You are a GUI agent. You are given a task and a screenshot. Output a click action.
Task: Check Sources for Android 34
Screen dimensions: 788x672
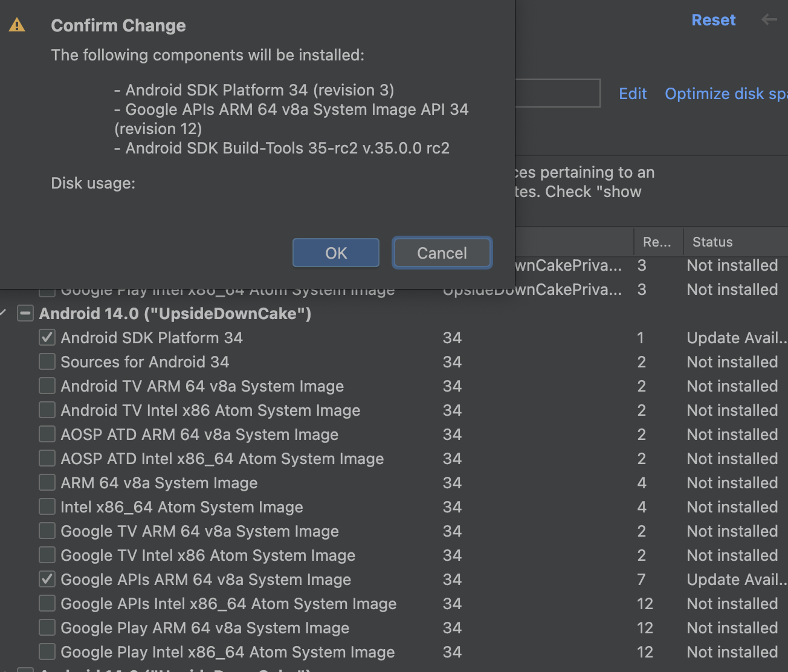coord(47,361)
